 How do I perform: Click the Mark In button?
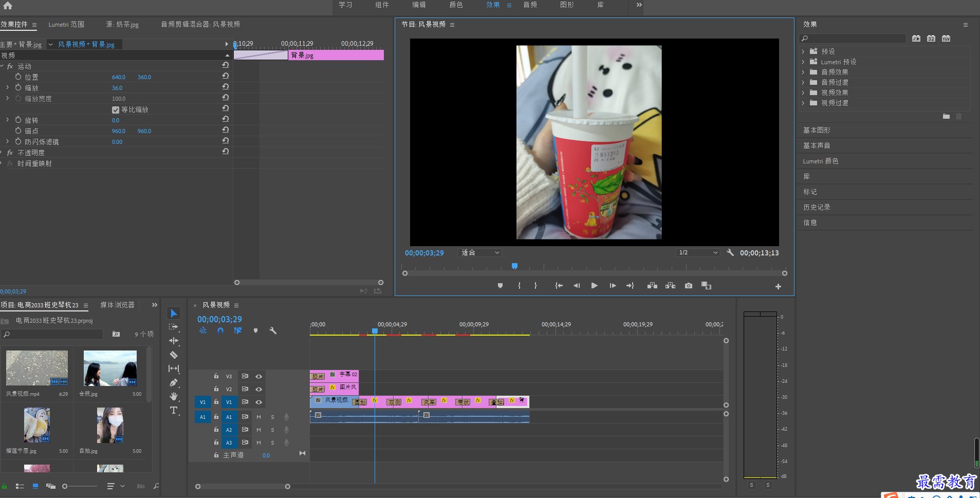[519, 286]
